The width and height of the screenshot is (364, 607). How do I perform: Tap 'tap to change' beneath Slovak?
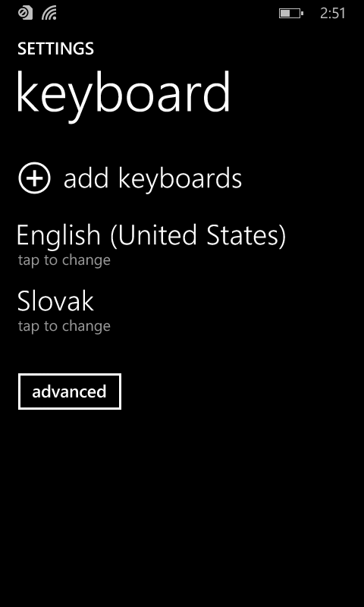pyautogui.click(x=64, y=326)
